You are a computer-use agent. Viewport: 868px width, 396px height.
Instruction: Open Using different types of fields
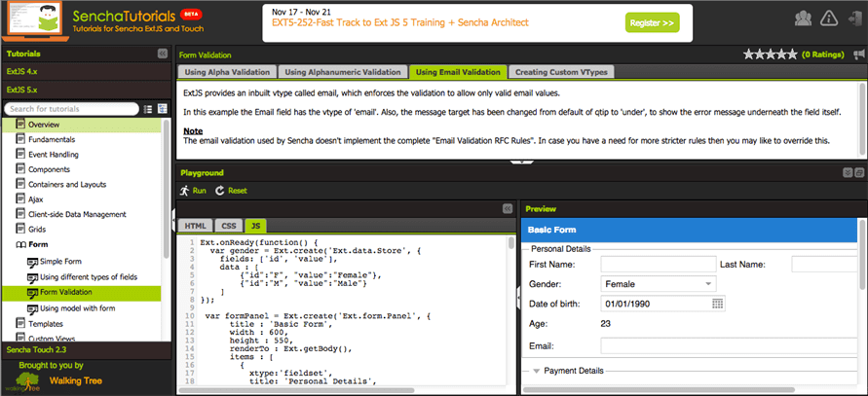[x=89, y=276]
